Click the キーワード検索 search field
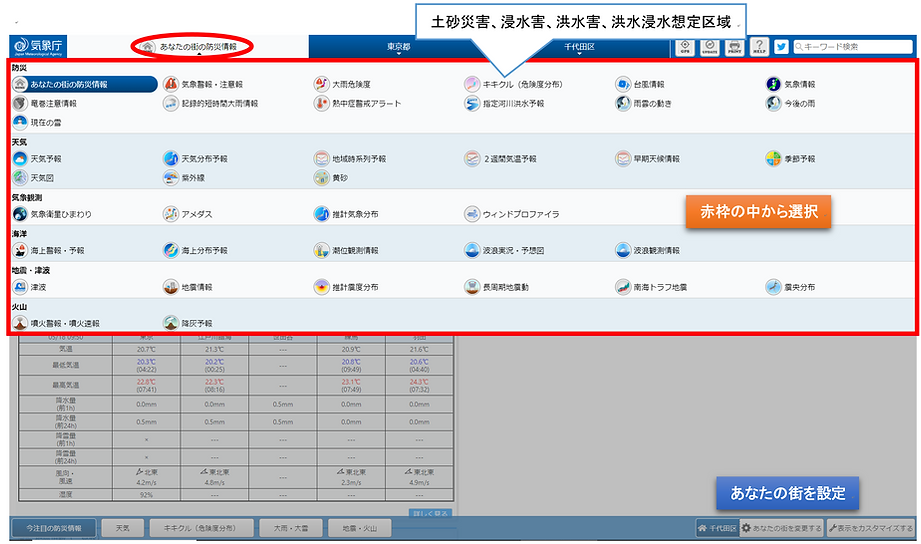 (853, 46)
